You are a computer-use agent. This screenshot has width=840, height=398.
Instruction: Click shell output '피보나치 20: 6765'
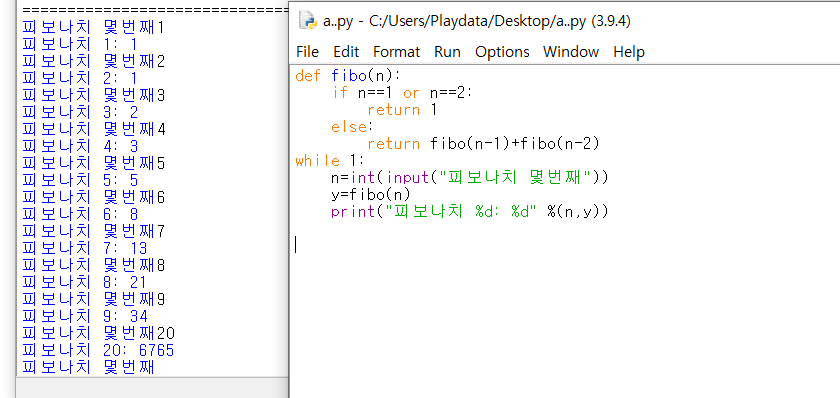tap(98, 350)
